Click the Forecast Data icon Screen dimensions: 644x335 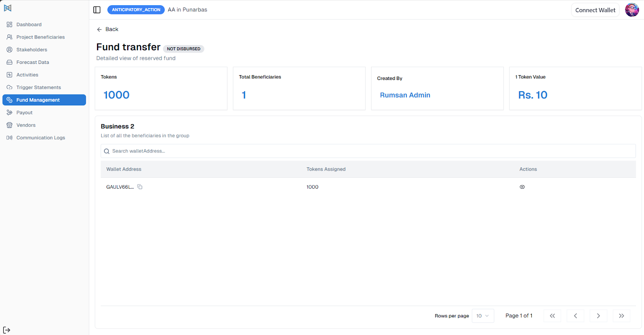(x=9, y=62)
